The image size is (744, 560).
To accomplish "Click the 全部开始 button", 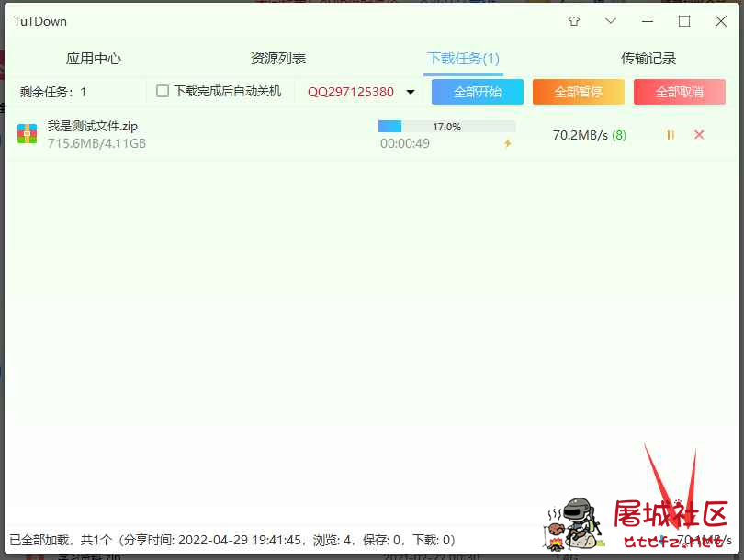I will 478,92.
